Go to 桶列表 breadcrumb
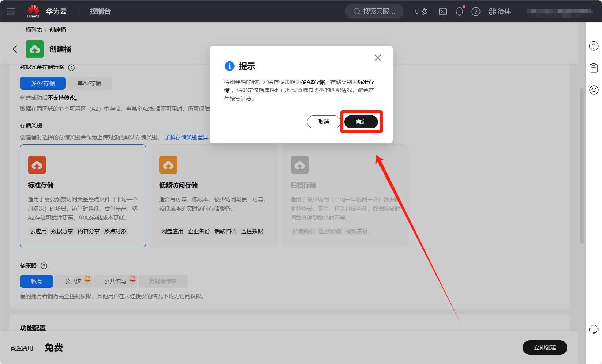Screen dimensions: 602x364 pyautogui.click(x=34, y=30)
